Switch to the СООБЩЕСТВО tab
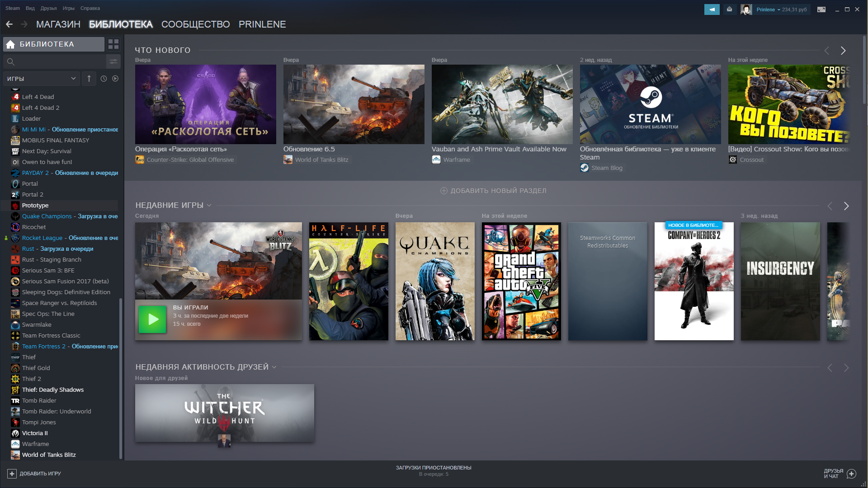Image resolution: width=868 pixels, height=488 pixels. (x=196, y=24)
